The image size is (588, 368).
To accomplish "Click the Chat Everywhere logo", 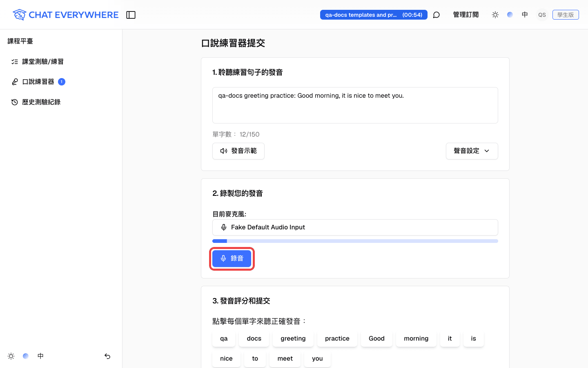I will coord(65,15).
